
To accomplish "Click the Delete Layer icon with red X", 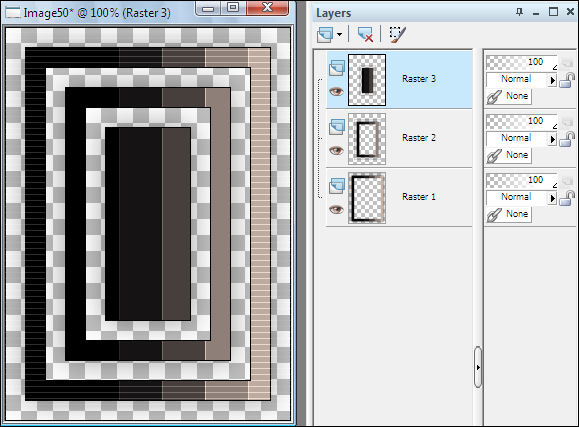I will (366, 35).
